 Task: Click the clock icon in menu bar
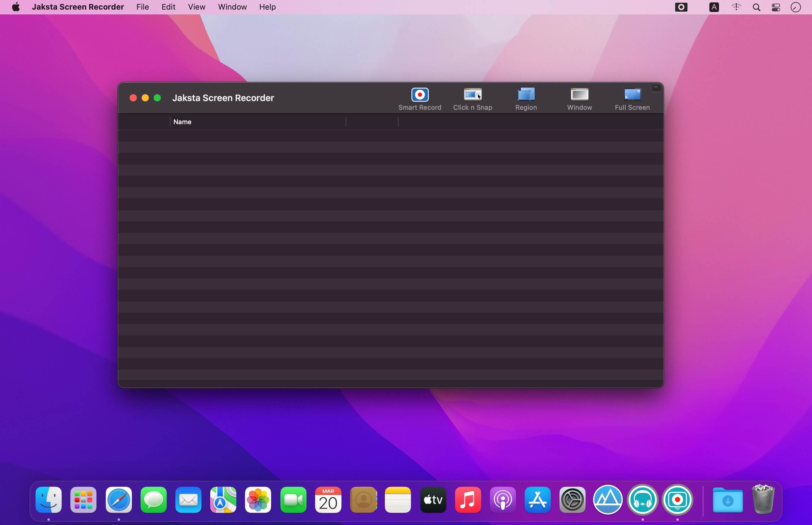coord(795,7)
